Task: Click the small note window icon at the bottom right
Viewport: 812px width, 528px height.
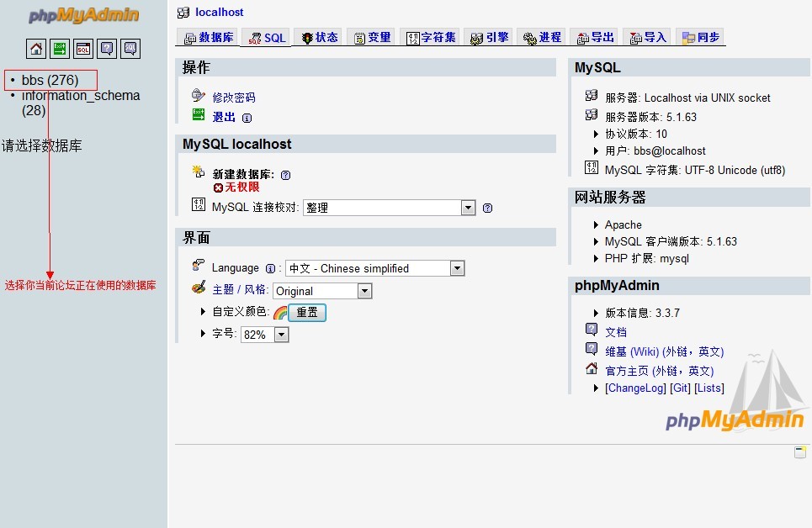Action: click(x=800, y=451)
